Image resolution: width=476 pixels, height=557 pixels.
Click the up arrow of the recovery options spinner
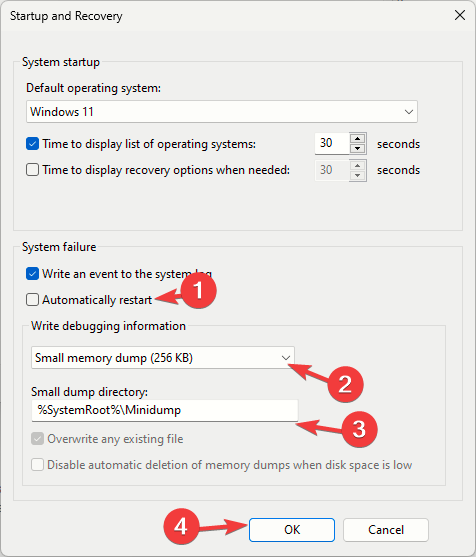point(358,165)
